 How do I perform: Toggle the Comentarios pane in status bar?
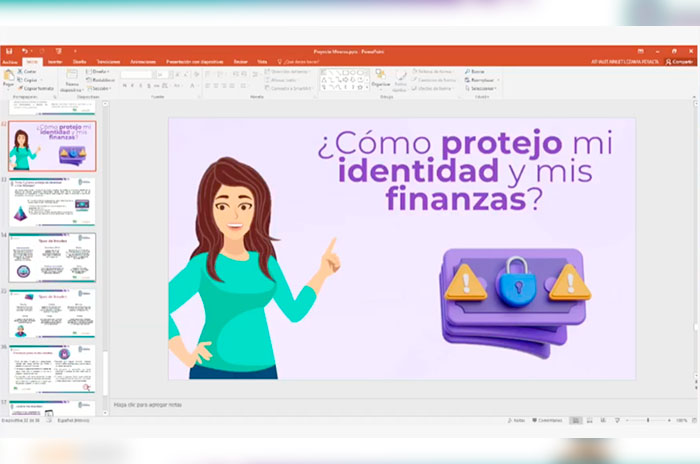click(549, 420)
